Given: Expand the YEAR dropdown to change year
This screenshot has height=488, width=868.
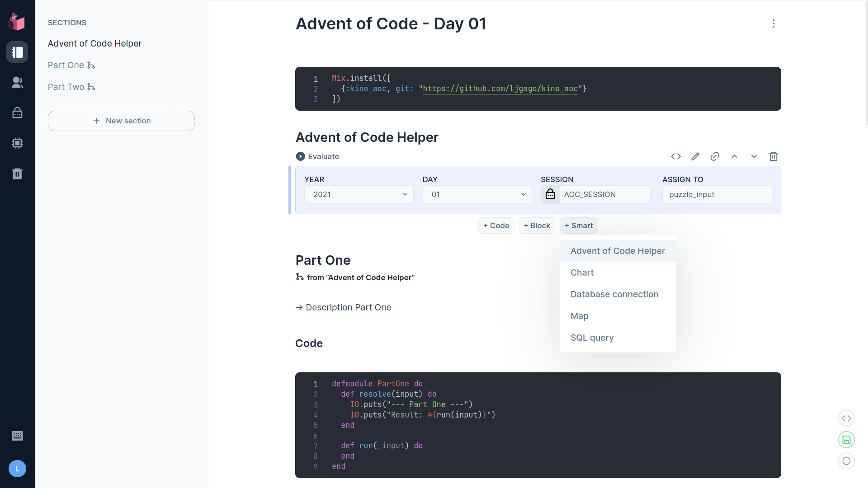Looking at the screenshot, I should click(359, 194).
